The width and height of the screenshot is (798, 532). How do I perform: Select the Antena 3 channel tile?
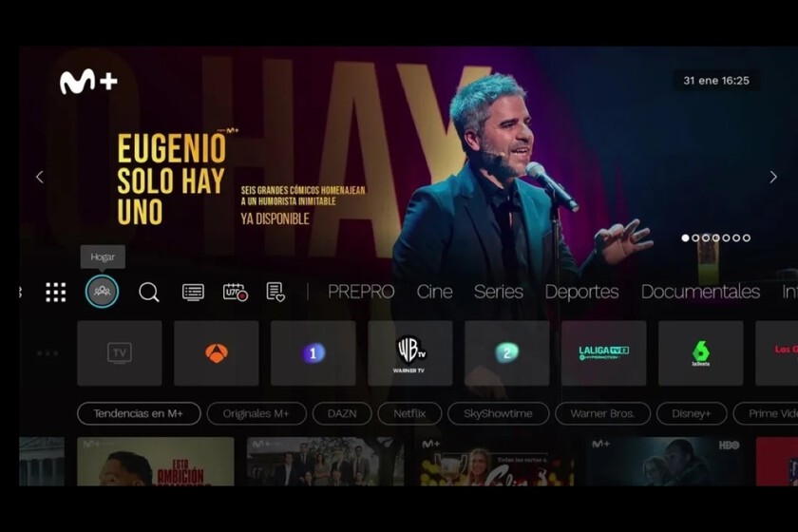pos(217,352)
